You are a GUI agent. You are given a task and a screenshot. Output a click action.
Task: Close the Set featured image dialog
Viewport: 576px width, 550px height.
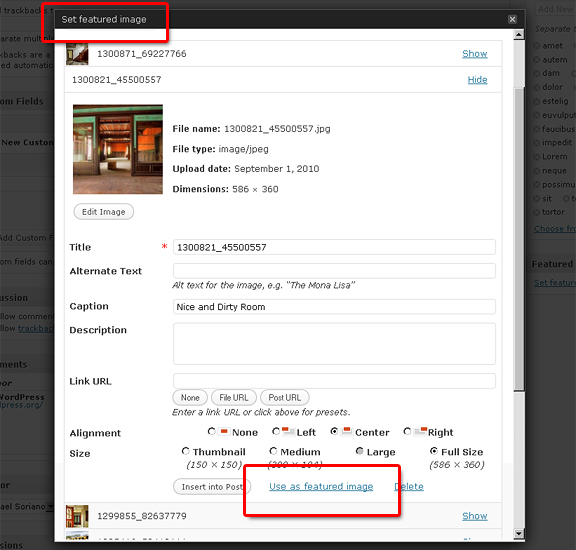[x=512, y=19]
